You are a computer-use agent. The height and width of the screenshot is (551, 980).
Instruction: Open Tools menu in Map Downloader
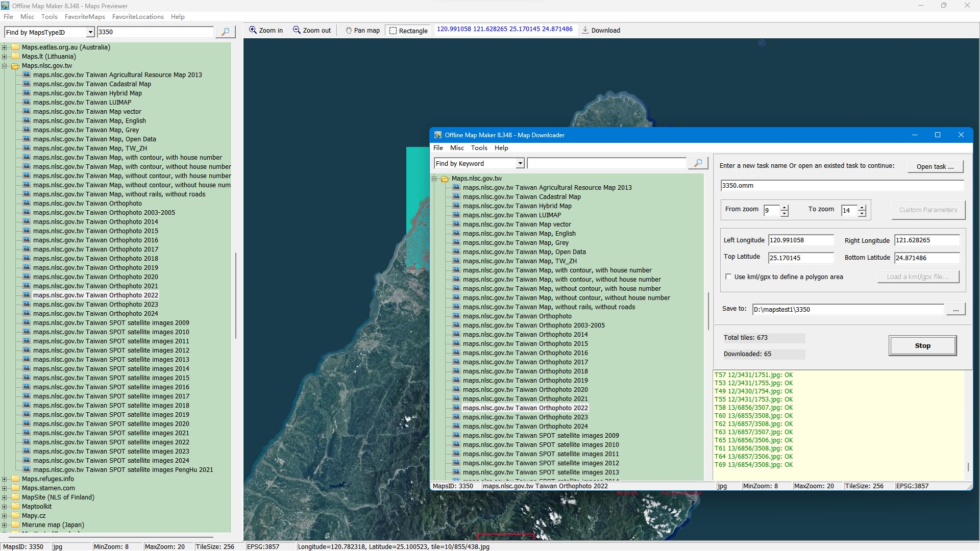click(479, 148)
